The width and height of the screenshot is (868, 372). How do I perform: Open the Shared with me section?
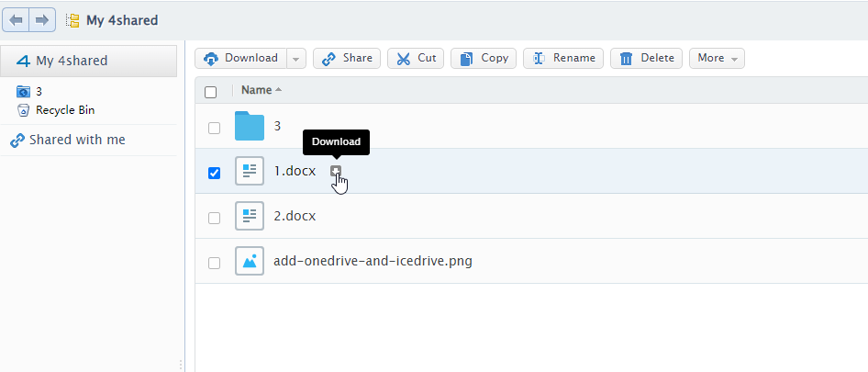point(77,141)
